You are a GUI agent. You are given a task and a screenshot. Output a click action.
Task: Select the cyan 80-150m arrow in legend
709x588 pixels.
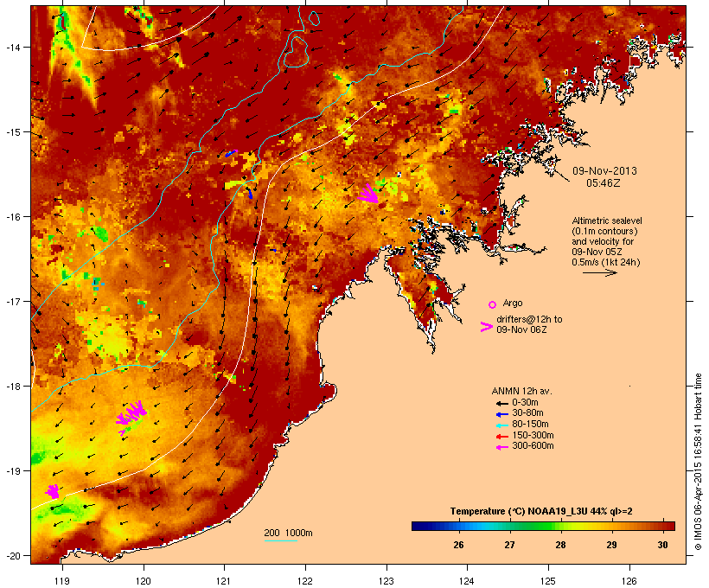[501, 425]
